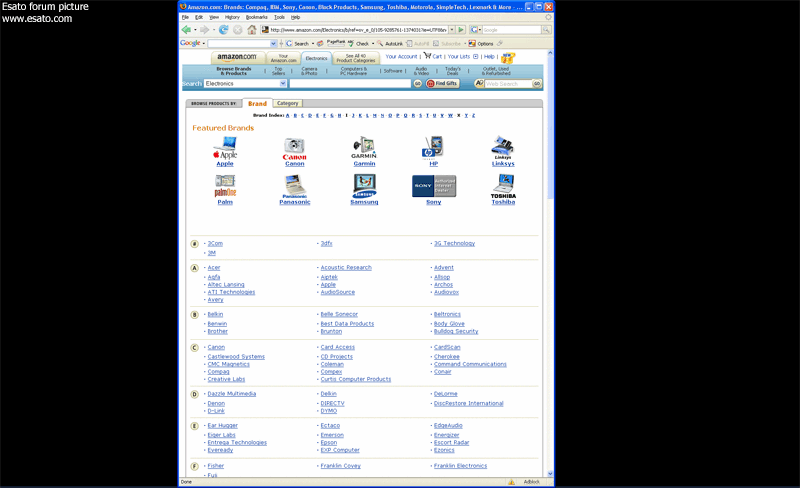Open the Camera & Photo nav link
Viewport: 800px width, 488px height.
tap(309, 71)
